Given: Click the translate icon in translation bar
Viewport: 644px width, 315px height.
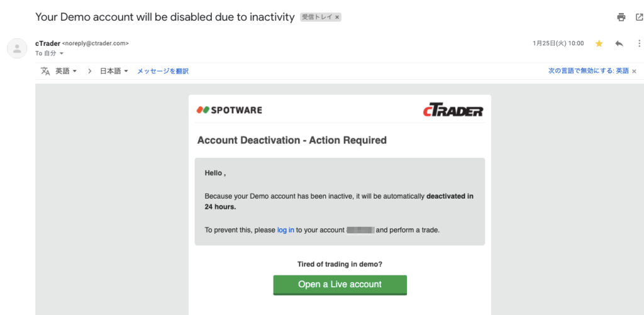Looking at the screenshot, I should 45,71.
